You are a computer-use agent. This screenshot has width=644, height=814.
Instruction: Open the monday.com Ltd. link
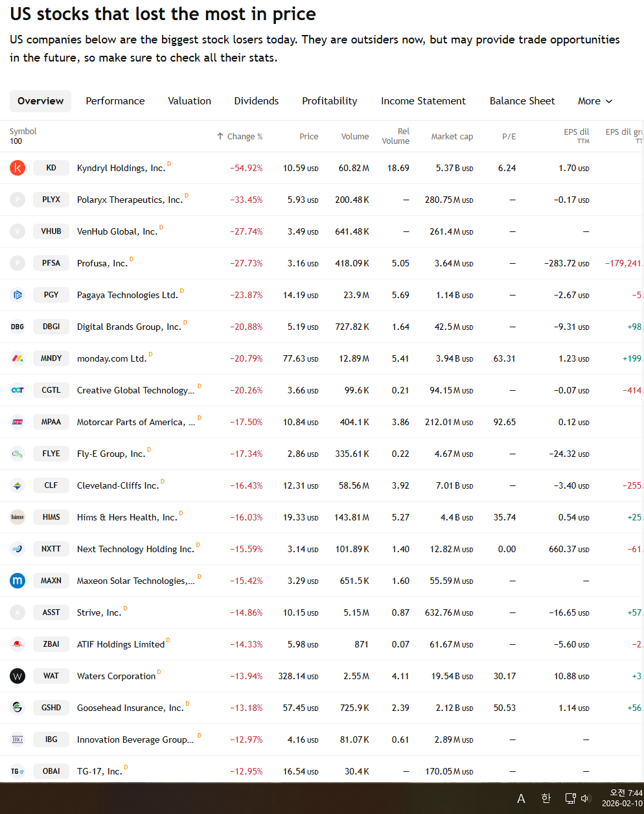coord(111,358)
